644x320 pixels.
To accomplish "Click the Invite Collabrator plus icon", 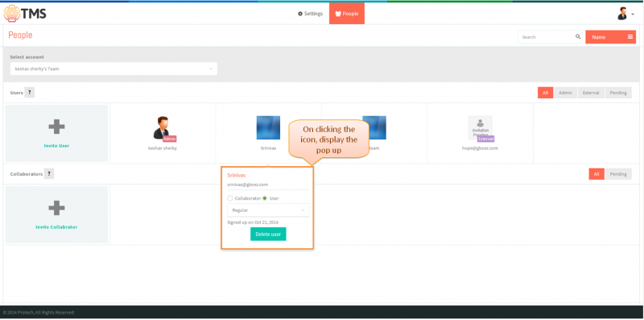I will point(56,208).
